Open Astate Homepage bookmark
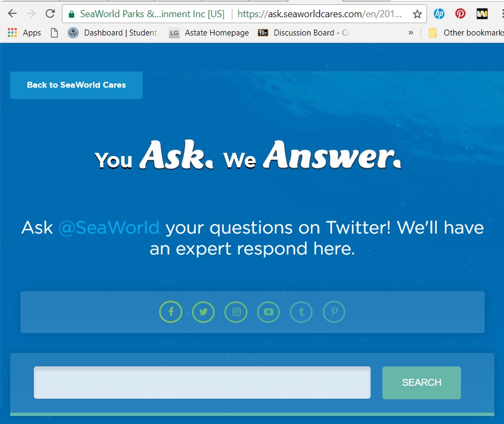 (x=209, y=32)
